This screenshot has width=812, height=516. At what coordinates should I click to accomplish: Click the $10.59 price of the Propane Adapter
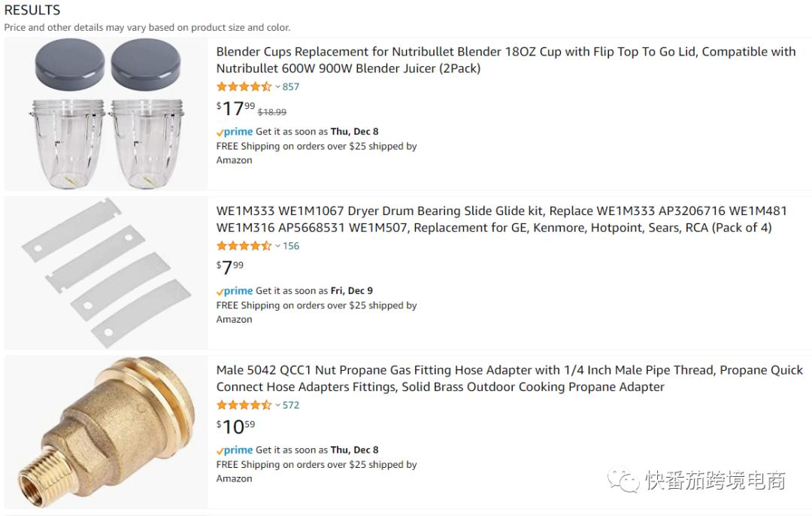pos(236,426)
